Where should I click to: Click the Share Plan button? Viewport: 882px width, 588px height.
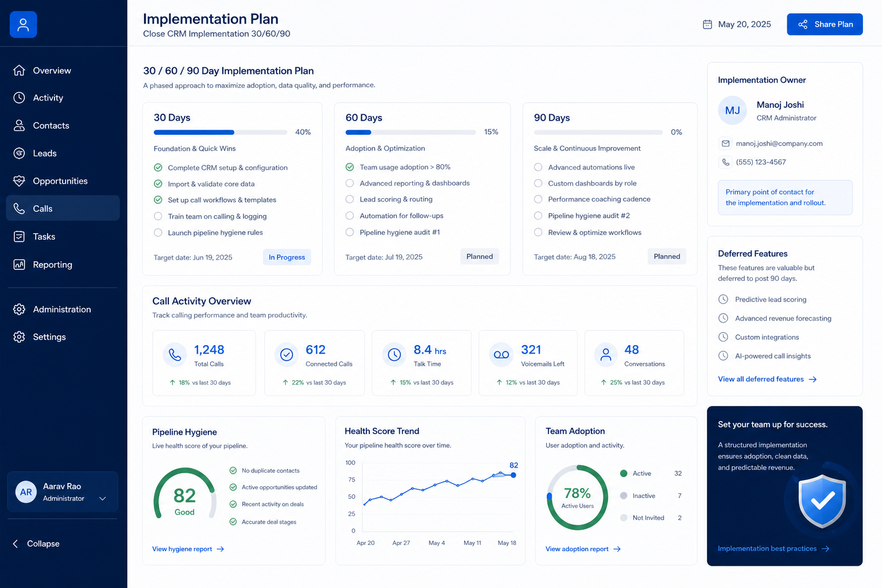coord(825,24)
